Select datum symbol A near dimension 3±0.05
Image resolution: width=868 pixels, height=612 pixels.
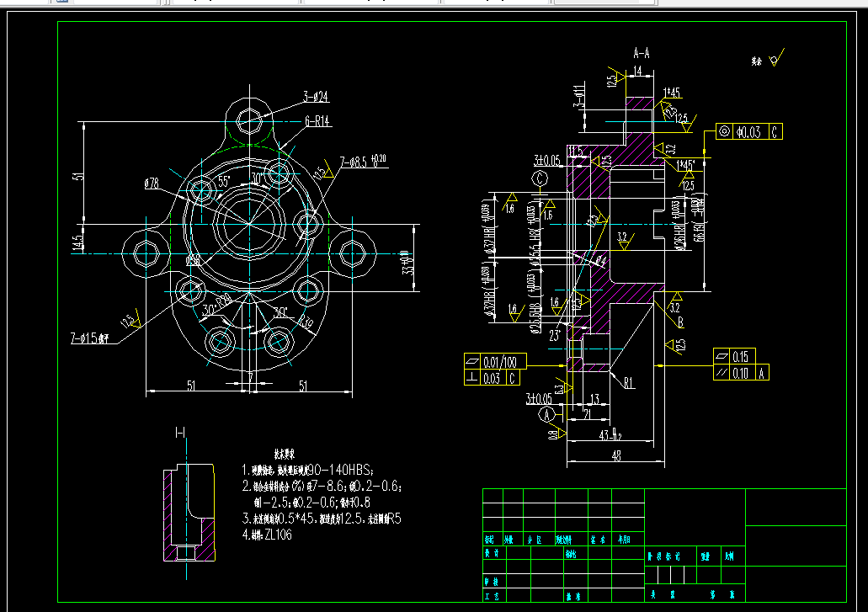pos(546,412)
